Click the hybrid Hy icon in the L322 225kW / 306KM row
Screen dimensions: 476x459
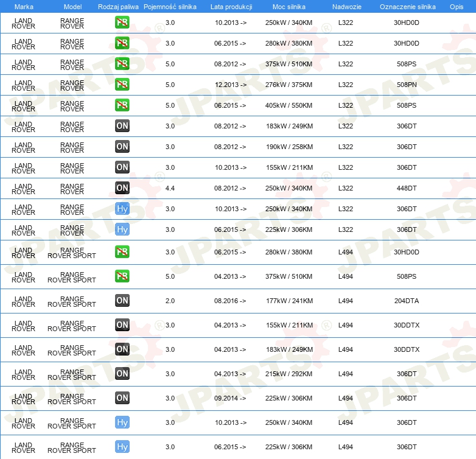[122, 229]
